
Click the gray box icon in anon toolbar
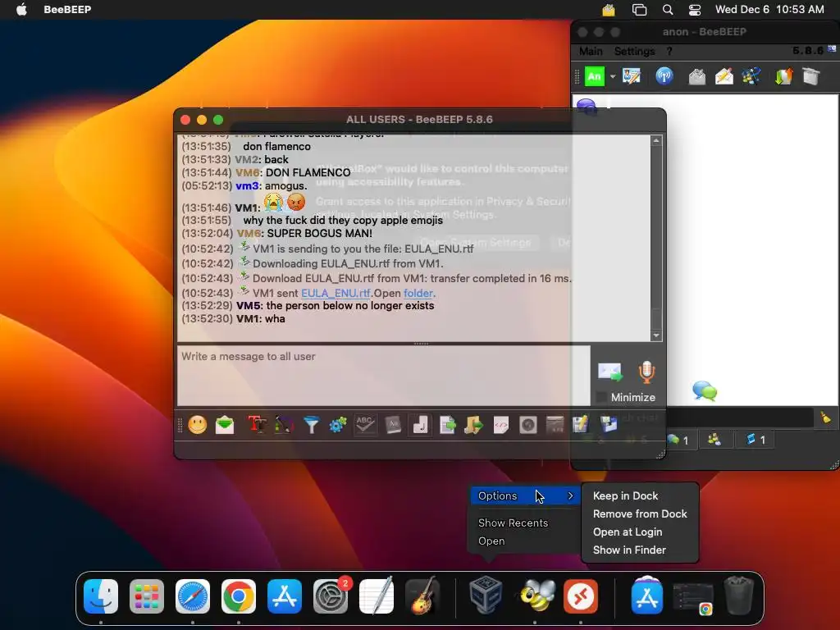(811, 76)
